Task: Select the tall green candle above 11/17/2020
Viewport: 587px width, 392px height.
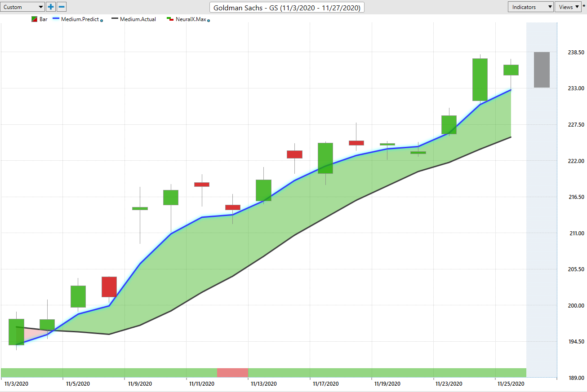Action: point(325,158)
